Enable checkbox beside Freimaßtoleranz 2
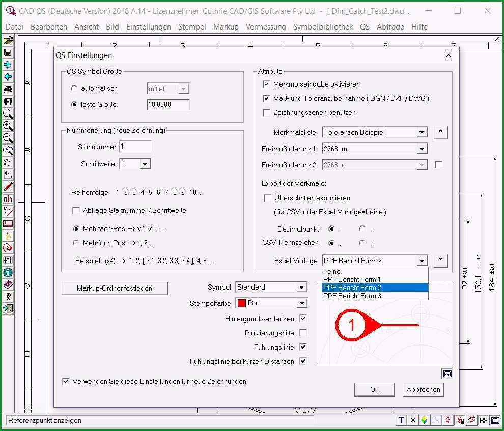This screenshot has width=504, height=431. pos(438,165)
